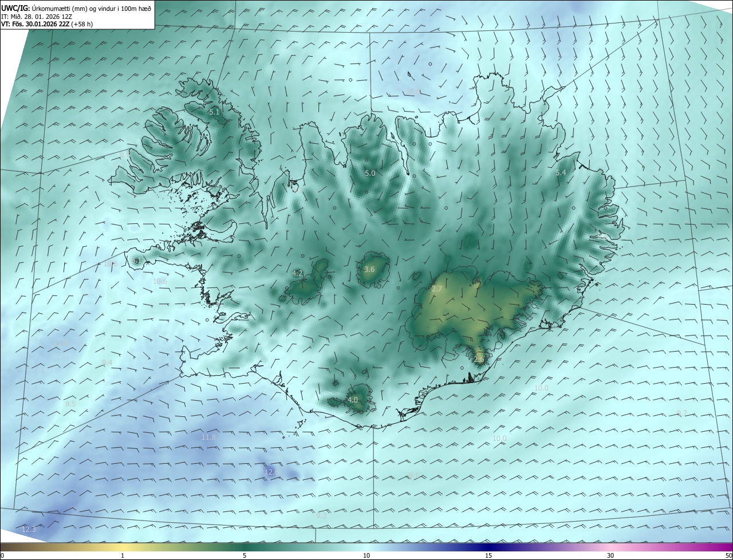Click the 50 tick label on the colour scale
This screenshot has height=560, width=733.
tap(728, 556)
